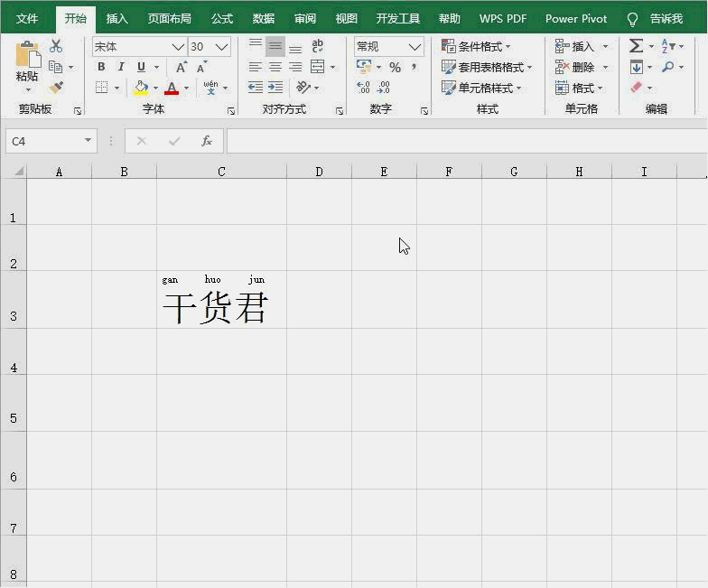This screenshot has height=588, width=708.
Task: Click the phonetic guide wén icon
Action: pos(210,88)
